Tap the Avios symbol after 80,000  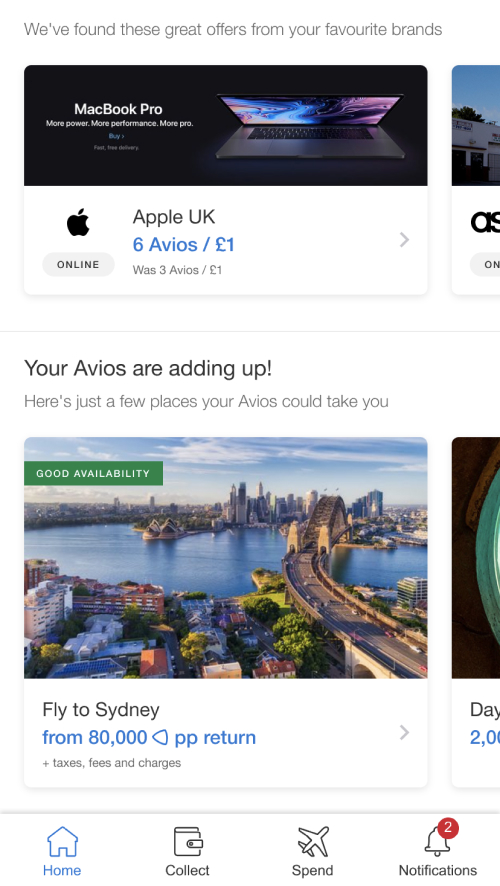point(160,737)
